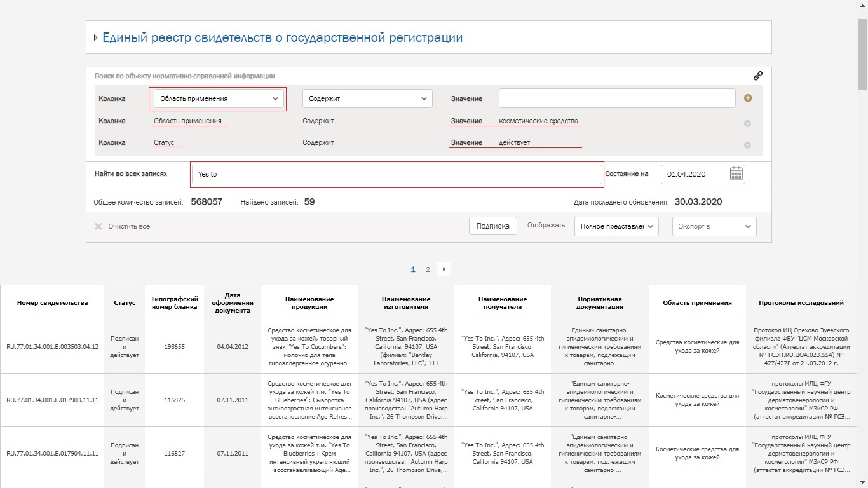Click the 'Подписка' button
This screenshot has height=488, width=868.
click(492, 226)
